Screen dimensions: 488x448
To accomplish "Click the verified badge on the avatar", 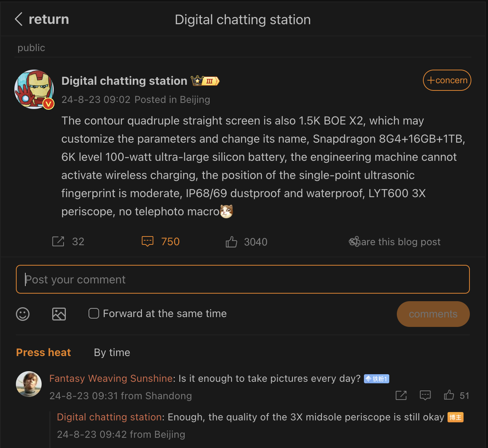I will click(x=48, y=104).
